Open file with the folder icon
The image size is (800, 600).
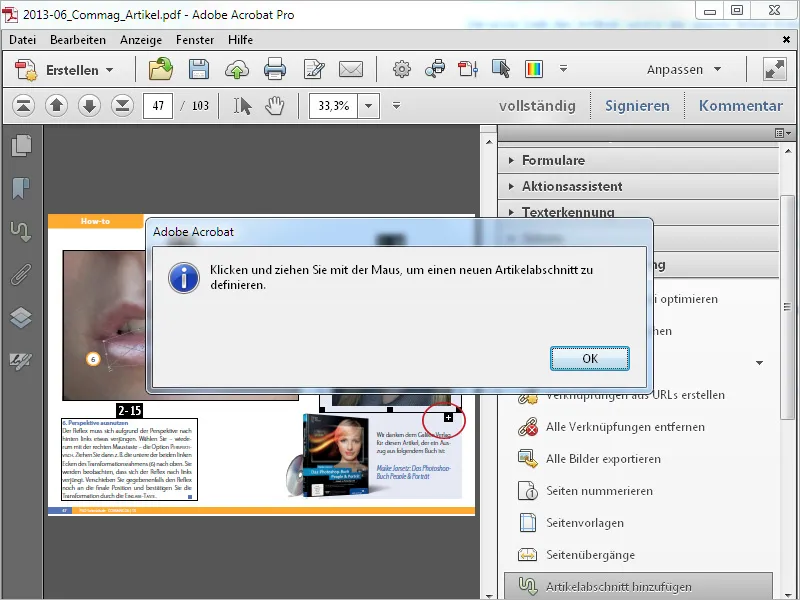click(161, 70)
